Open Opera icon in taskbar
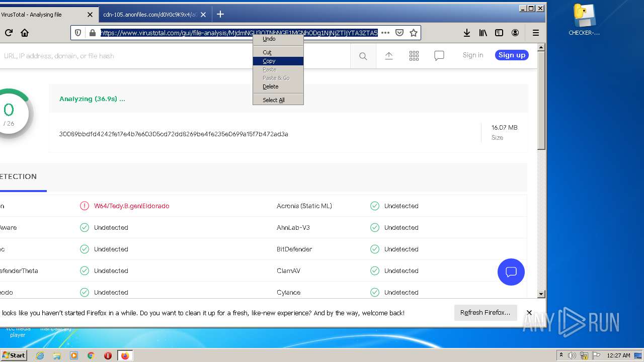 pyautogui.click(x=108, y=355)
